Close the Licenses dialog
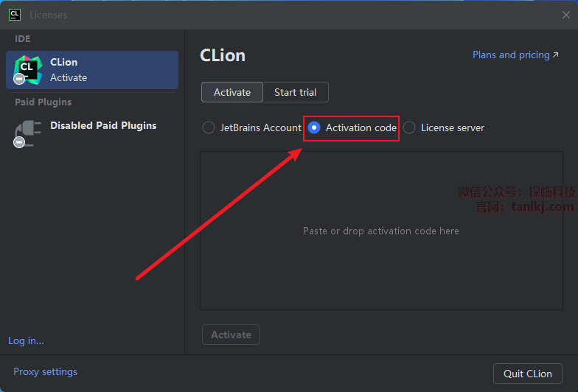Screen dimensions: 578x392 (566, 15)
